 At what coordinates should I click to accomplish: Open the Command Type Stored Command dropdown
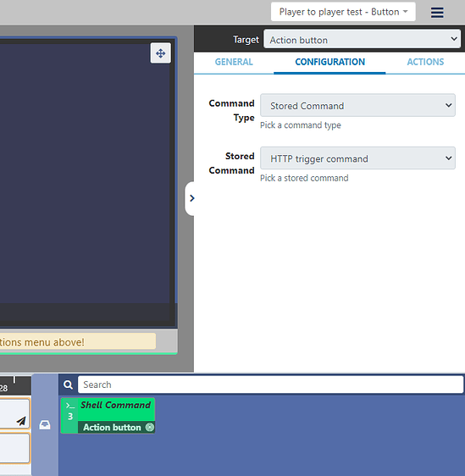[357, 105]
